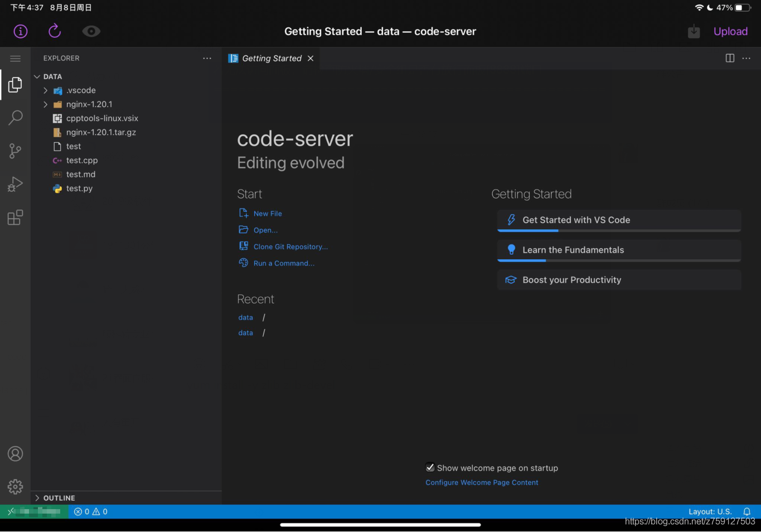Open the info icon in top bar

pyautogui.click(x=21, y=31)
